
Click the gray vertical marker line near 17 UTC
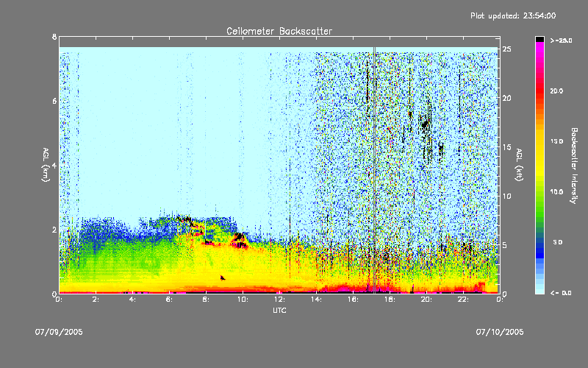click(x=374, y=170)
